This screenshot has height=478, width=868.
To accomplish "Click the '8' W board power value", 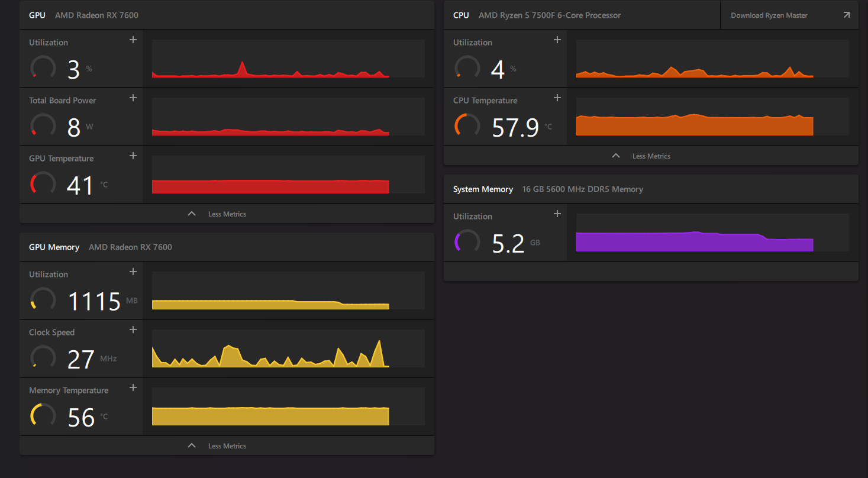I will tap(74, 127).
